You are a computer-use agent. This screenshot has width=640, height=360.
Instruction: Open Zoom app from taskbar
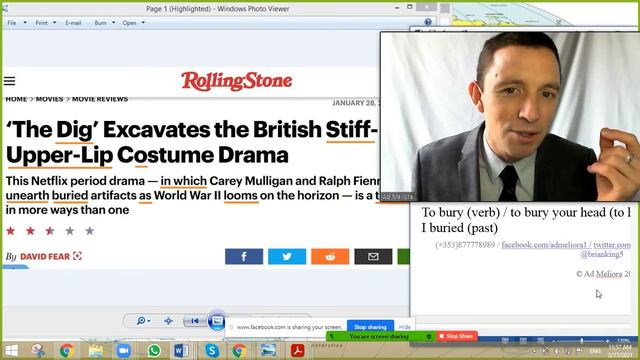(124, 351)
